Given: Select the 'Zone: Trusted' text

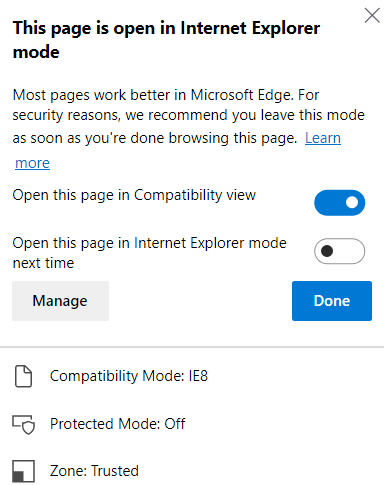Looking at the screenshot, I should click(94, 471).
